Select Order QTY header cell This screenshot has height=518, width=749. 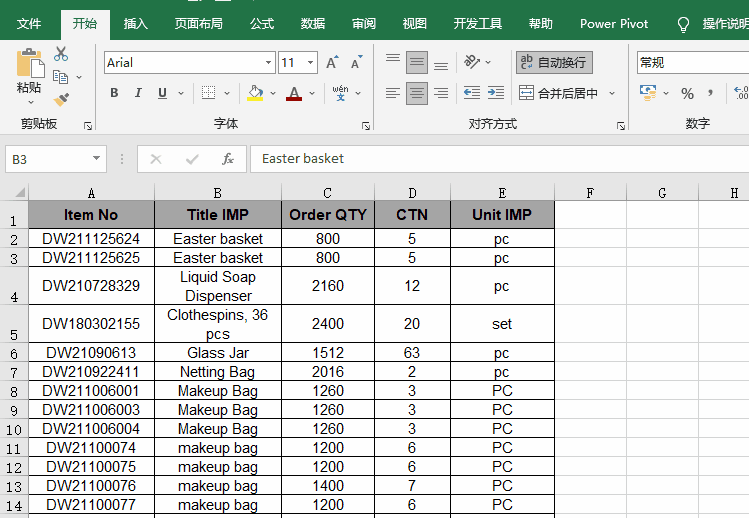click(328, 215)
